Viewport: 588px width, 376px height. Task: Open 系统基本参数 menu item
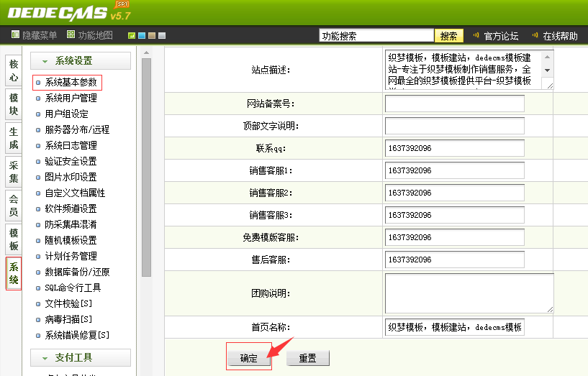click(x=71, y=82)
